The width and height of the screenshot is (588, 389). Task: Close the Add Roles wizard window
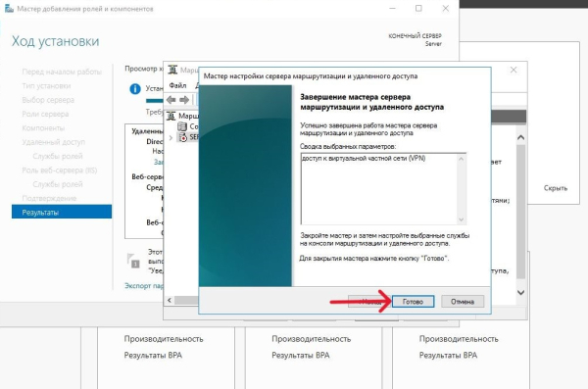click(446, 8)
